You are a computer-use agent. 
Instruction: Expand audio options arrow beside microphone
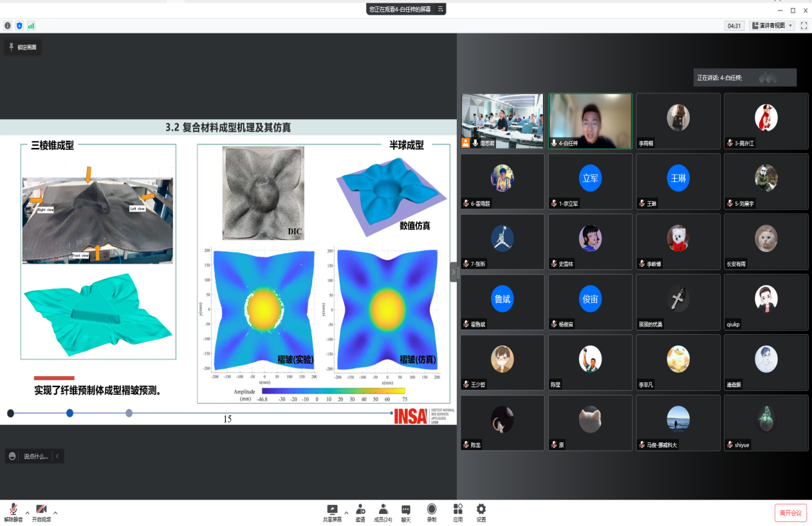click(x=28, y=512)
